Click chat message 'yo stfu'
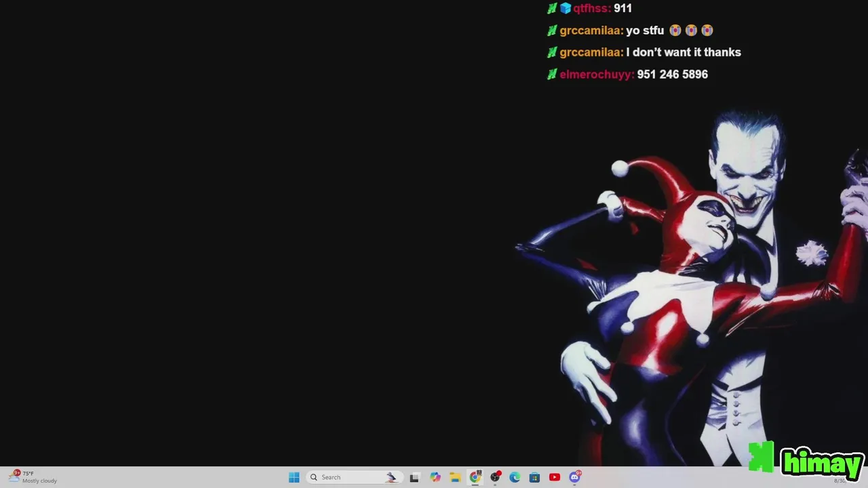Screen dimensions: 868x488 pos(645,30)
